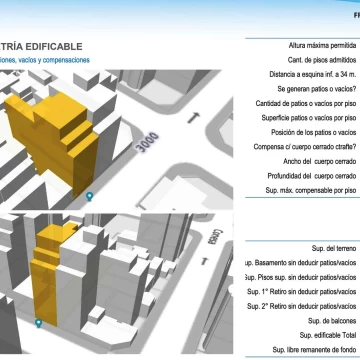Open the lower 3D building view

click(116, 284)
